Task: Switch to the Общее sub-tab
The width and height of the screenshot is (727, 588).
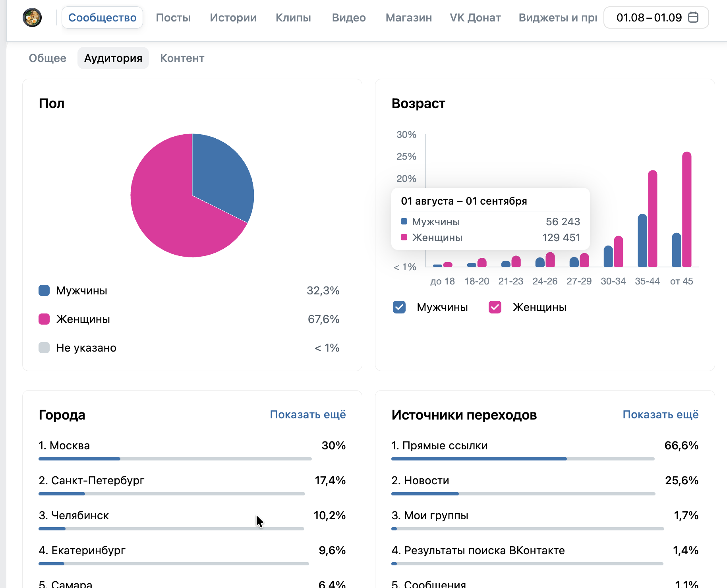Action: (48, 58)
